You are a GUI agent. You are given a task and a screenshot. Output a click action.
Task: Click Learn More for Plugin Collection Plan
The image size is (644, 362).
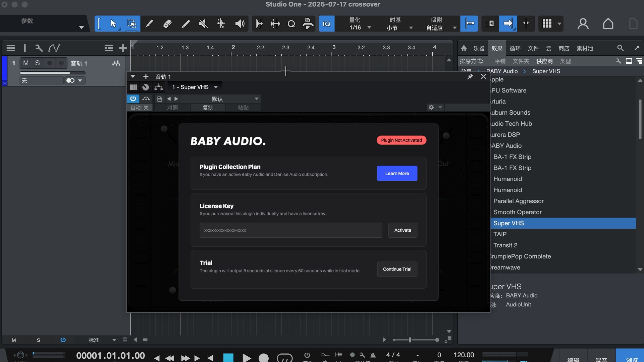(397, 173)
